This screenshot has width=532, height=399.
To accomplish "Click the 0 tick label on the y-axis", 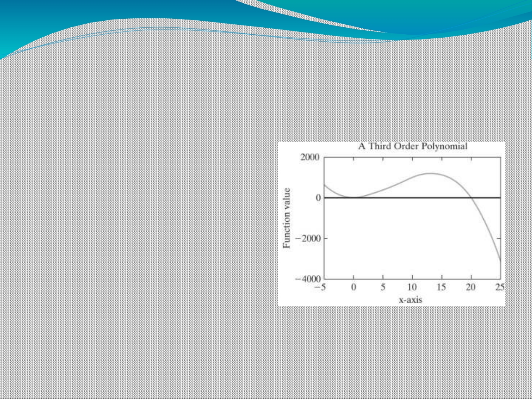I will point(318,198).
